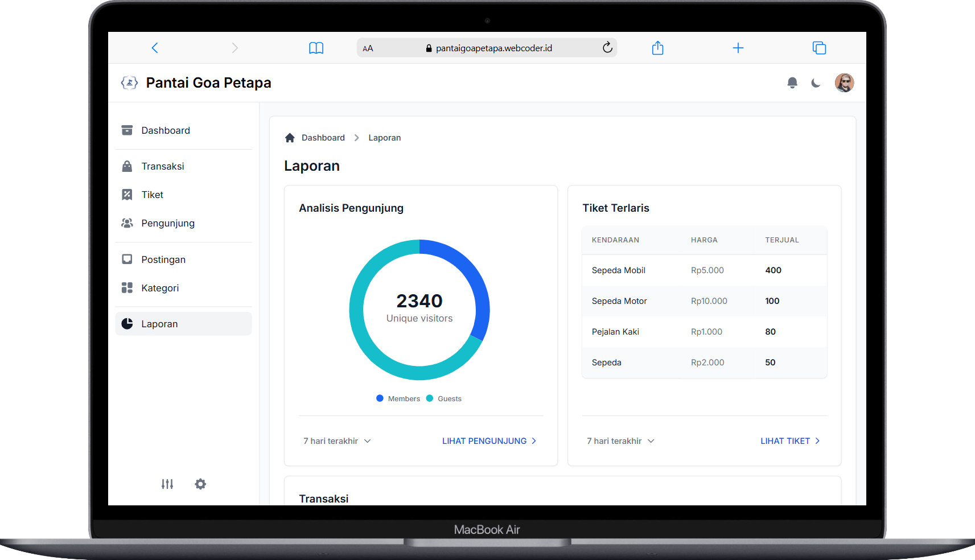Expand the Tiket Terlaris 7 hari terakhir dropdown
The image size is (975, 560).
pos(620,441)
